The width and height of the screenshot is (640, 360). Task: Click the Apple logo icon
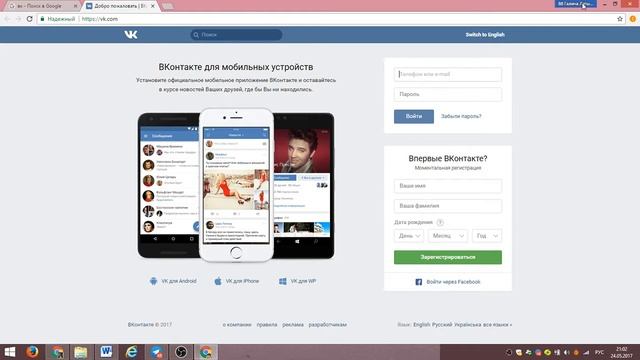pos(218,281)
